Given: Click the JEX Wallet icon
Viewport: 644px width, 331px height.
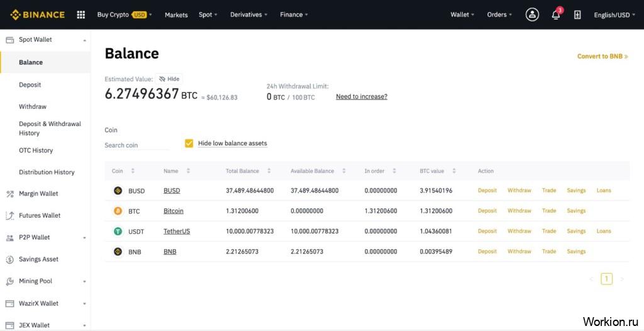Looking at the screenshot, I should [9, 325].
